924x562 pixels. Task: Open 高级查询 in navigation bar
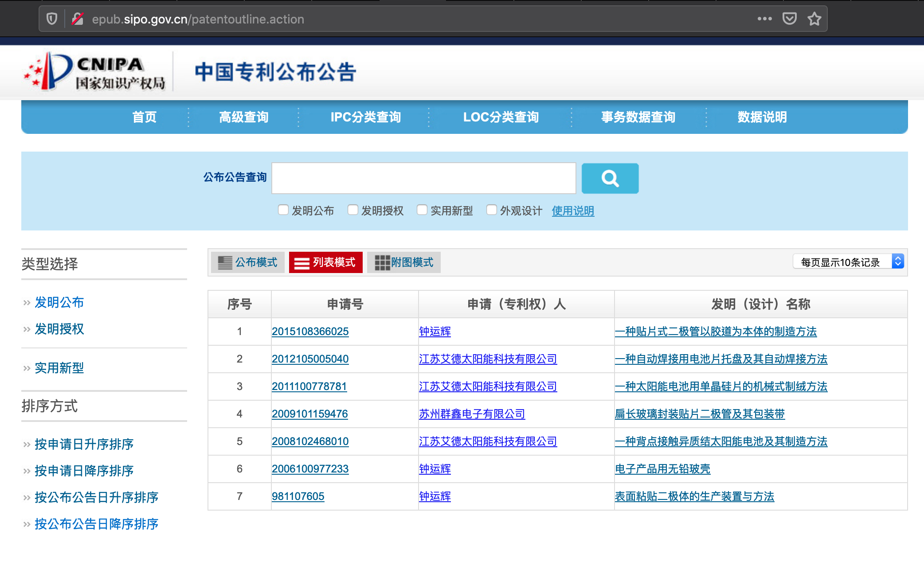pos(243,117)
